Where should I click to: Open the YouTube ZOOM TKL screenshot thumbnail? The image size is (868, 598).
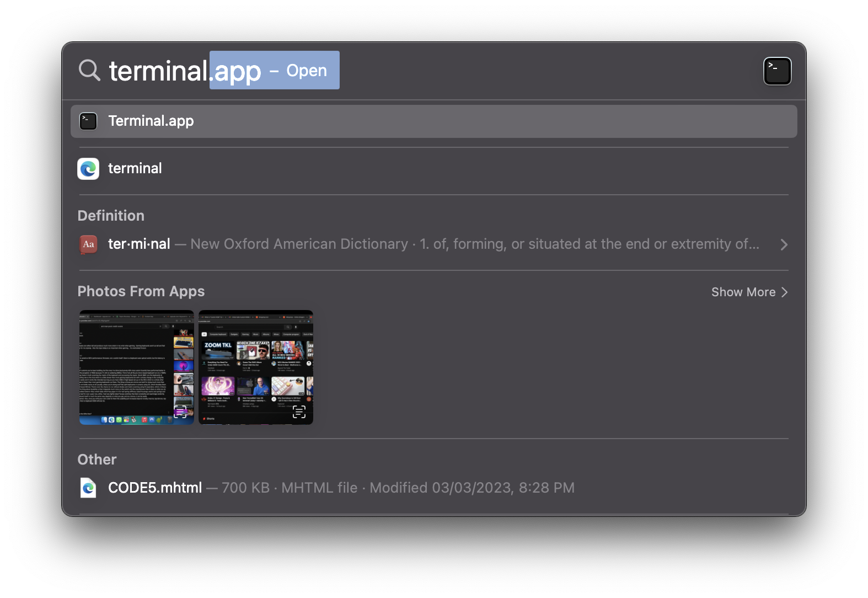click(256, 367)
